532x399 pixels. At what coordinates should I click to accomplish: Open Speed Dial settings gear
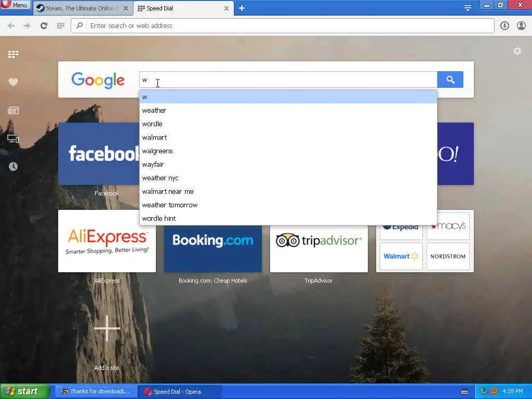pos(517,51)
